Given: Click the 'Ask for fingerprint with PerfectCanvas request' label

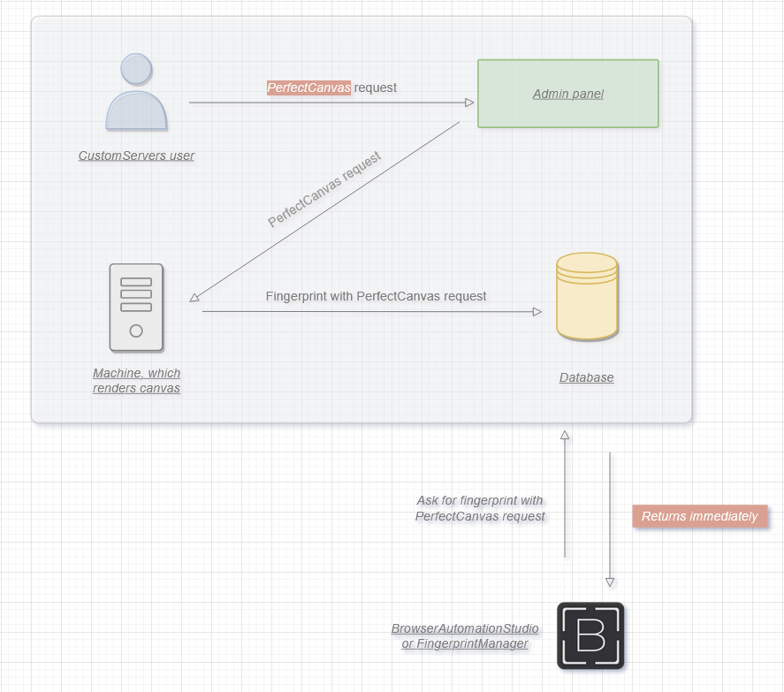Looking at the screenshot, I should tap(481, 508).
